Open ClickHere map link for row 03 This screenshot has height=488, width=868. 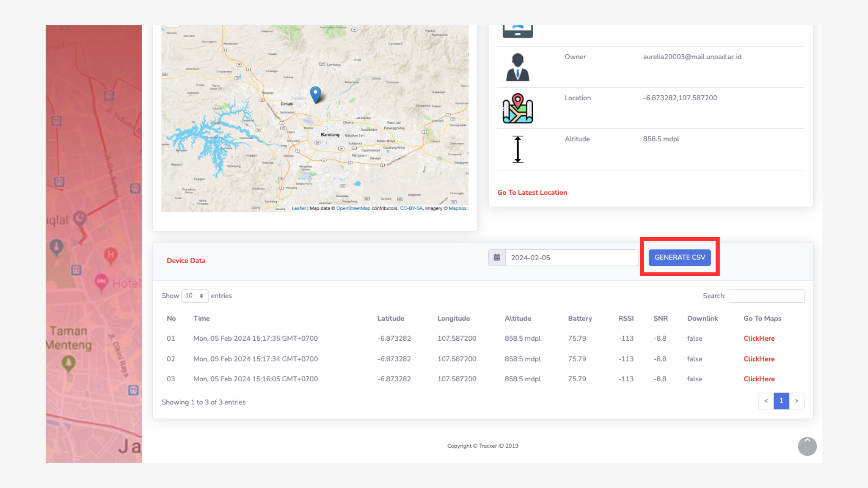tap(759, 379)
